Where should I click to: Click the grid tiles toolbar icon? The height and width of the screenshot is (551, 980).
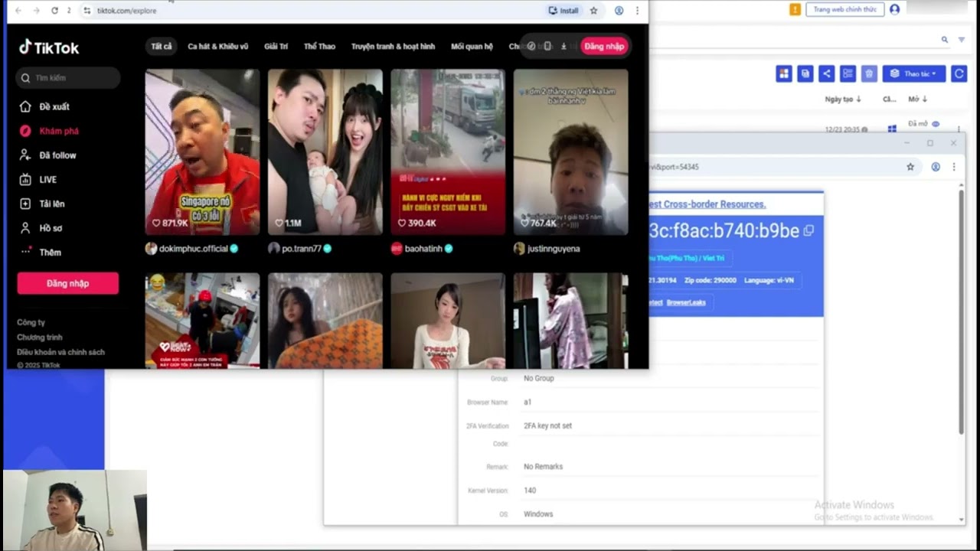[783, 73]
